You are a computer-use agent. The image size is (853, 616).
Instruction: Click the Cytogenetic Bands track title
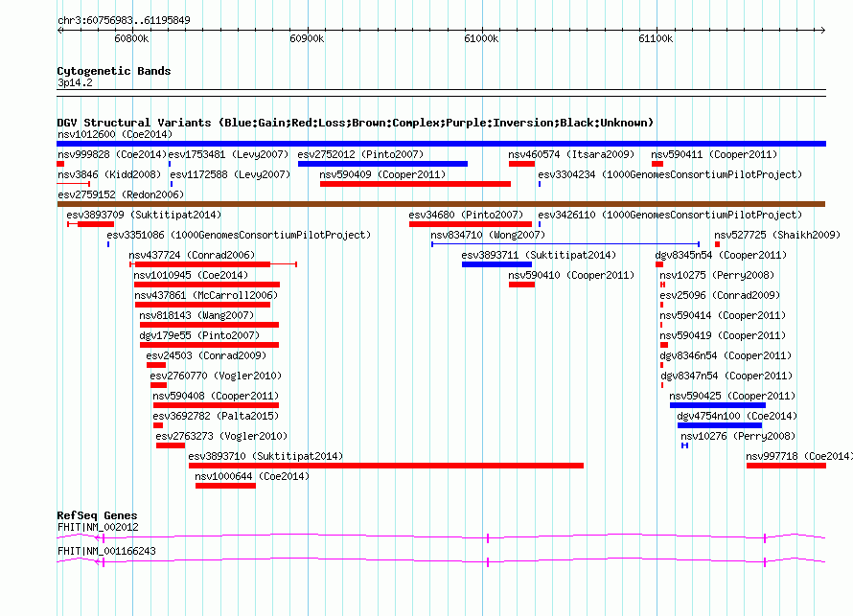[114, 71]
